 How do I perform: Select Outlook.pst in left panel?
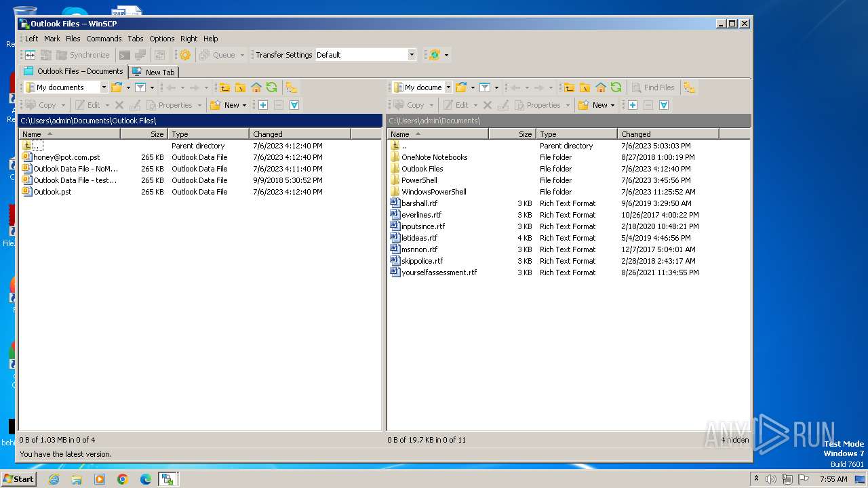tap(52, 192)
